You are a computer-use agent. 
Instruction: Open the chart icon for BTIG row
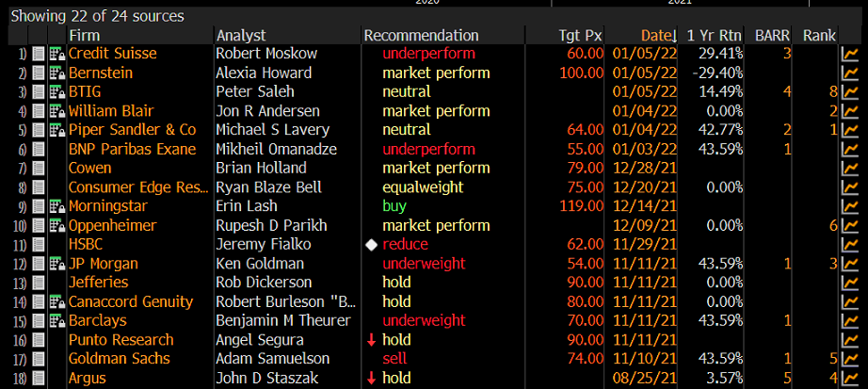click(x=848, y=92)
